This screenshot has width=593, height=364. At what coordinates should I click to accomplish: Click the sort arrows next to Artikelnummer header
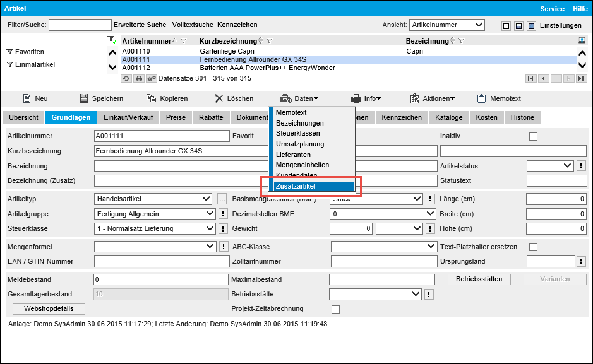174,40
